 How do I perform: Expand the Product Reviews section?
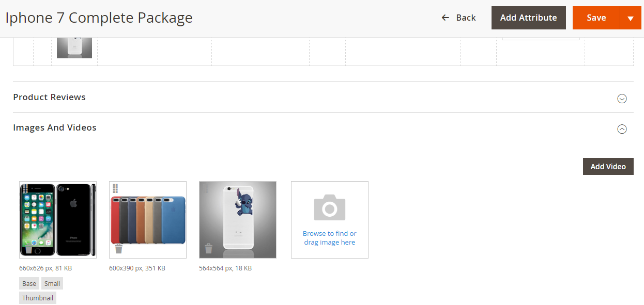click(x=622, y=99)
